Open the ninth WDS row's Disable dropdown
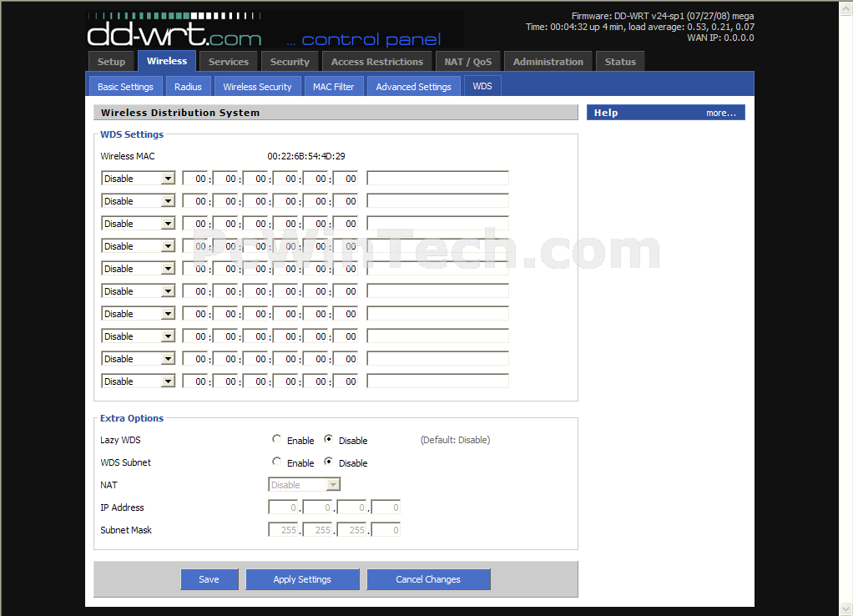 [139, 359]
